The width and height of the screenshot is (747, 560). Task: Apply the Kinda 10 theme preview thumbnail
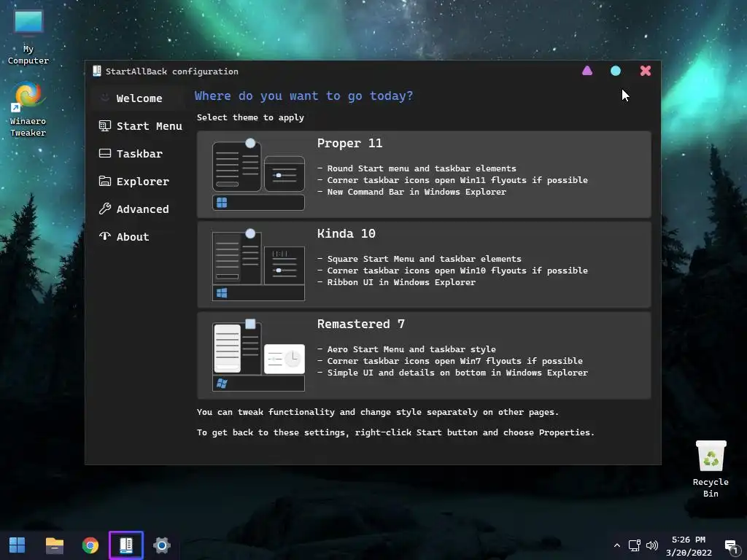(258, 265)
